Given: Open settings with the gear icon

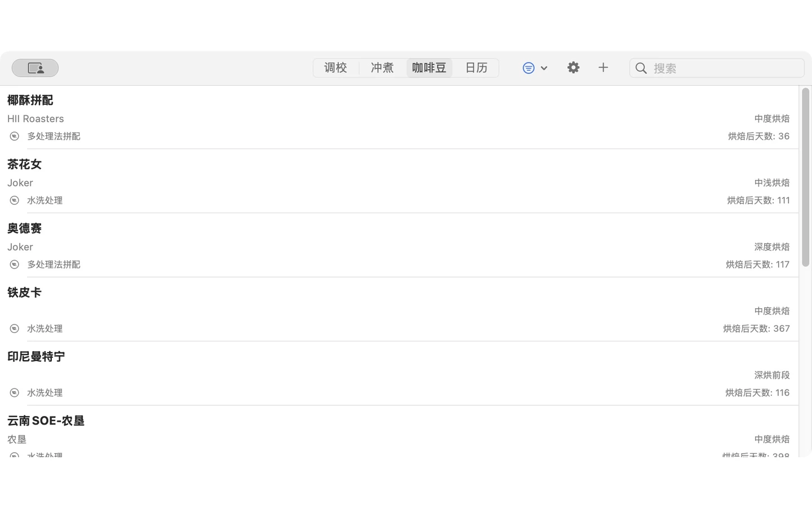Looking at the screenshot, I should tap(573, 68).
